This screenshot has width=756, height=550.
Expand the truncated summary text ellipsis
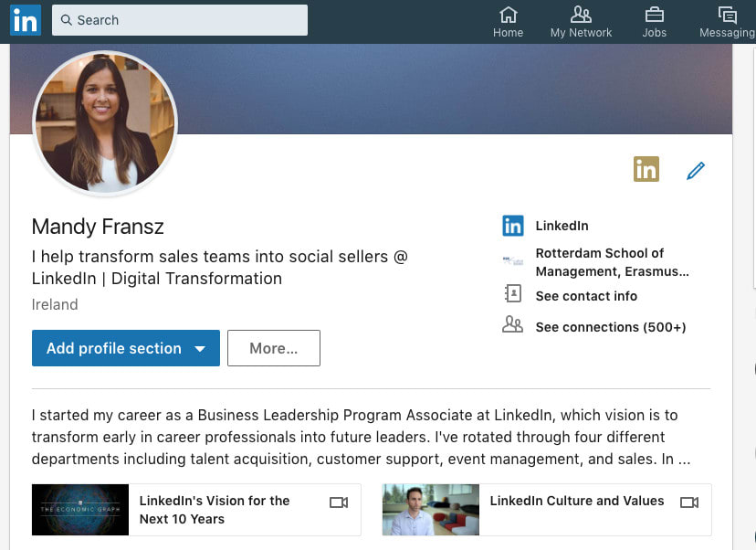tap(684, 460)
